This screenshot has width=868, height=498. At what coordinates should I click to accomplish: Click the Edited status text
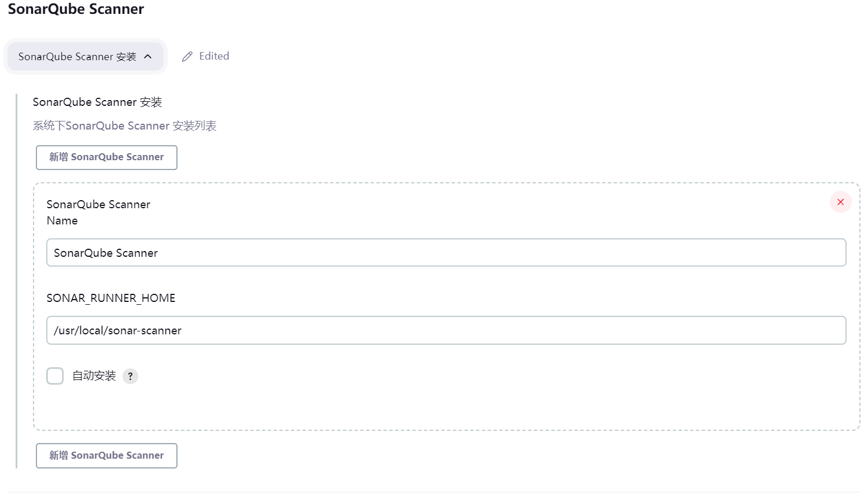click(214, 56)
